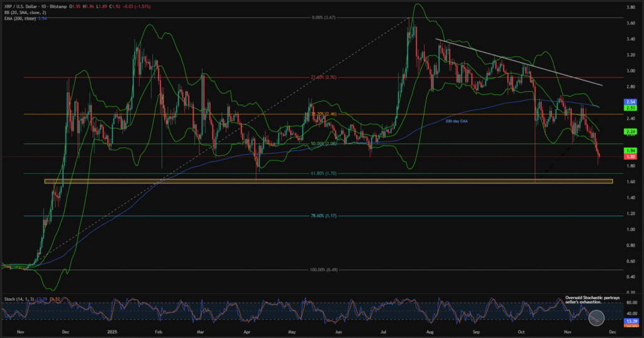Click 1.40 on the price axis
644x338 pixels.
631,198
